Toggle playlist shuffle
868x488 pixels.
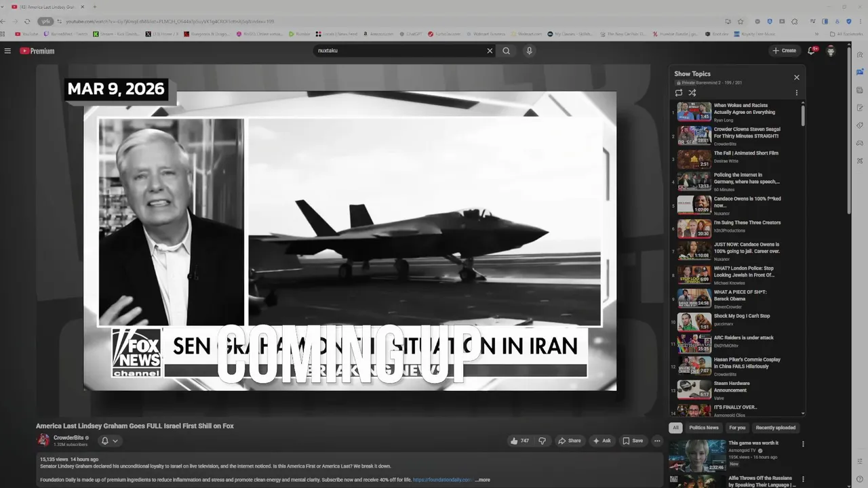click(x=692, y=93)
